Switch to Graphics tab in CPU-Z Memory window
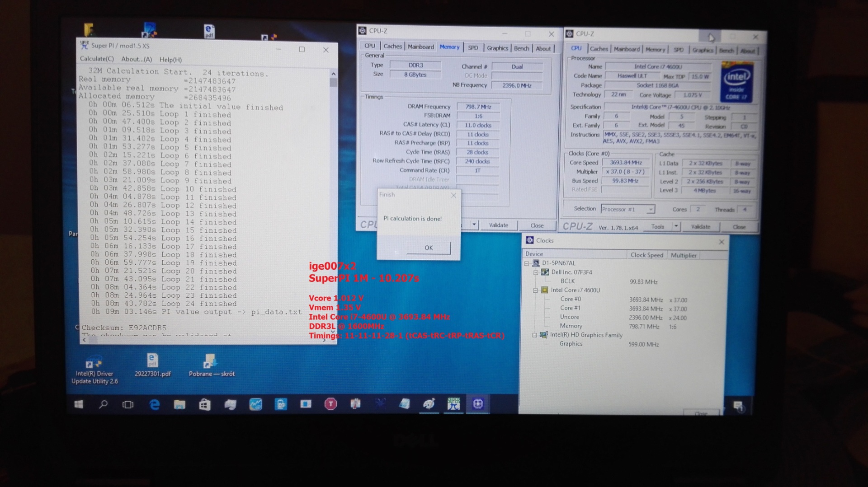The width and height of the screenshot is (868, 487). [x=497, y=48]
